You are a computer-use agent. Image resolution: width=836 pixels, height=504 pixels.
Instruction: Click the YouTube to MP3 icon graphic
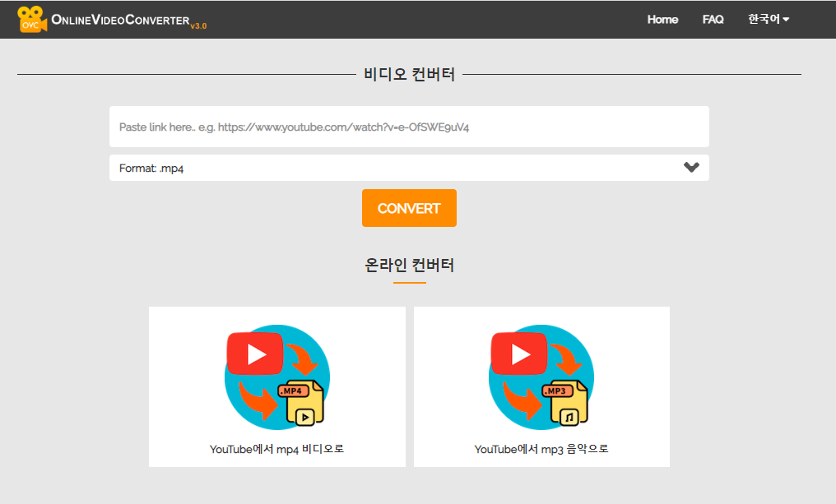click(541, 377)
